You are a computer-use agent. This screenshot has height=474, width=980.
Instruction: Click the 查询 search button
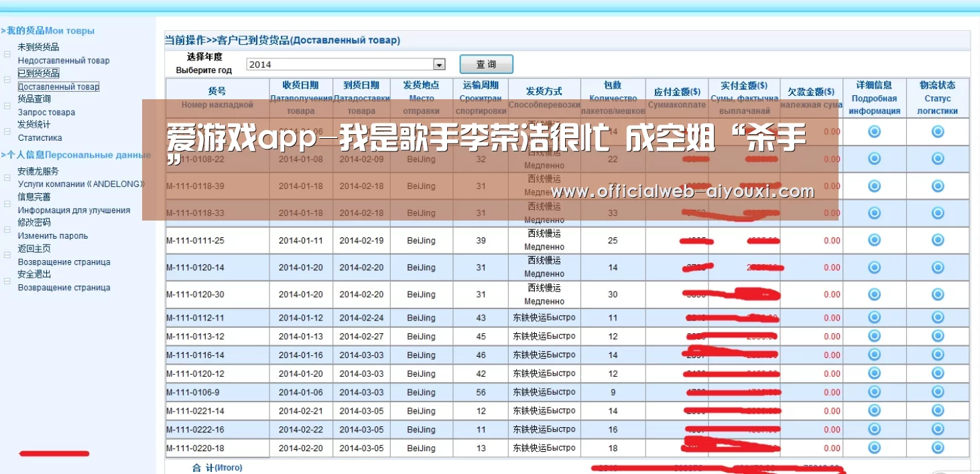[486, 64]
